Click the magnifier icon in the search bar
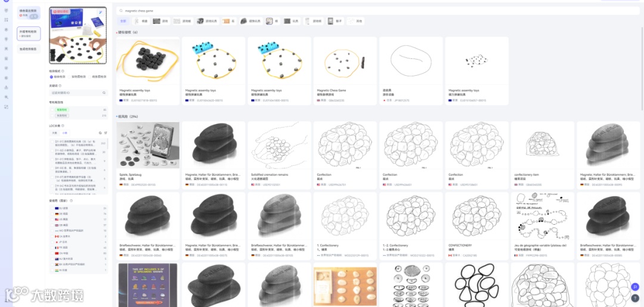Screen dimensions: 644x307 [x=120, y=11]
